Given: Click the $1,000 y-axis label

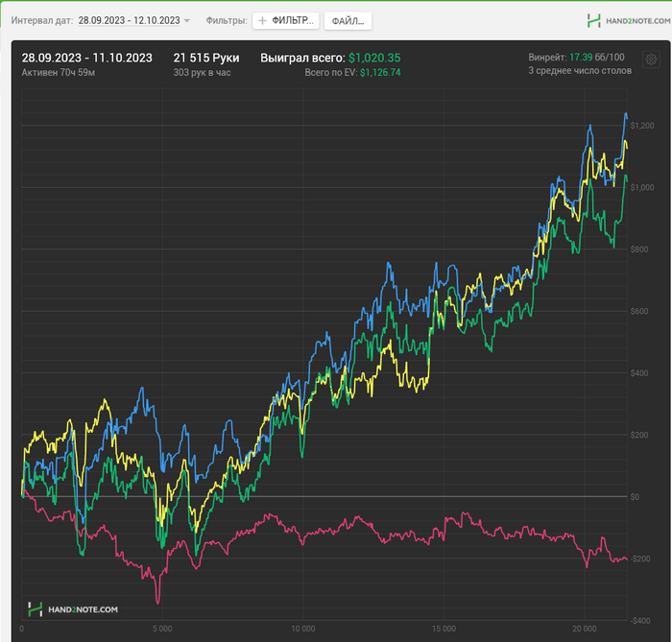Looking at the screenshot, I should [642, 187].
